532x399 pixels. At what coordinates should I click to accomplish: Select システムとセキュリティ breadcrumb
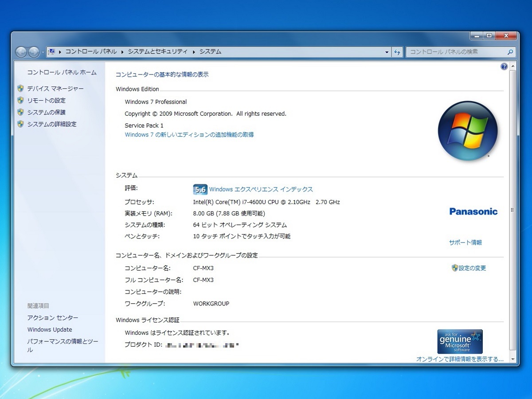pos(158,51)
